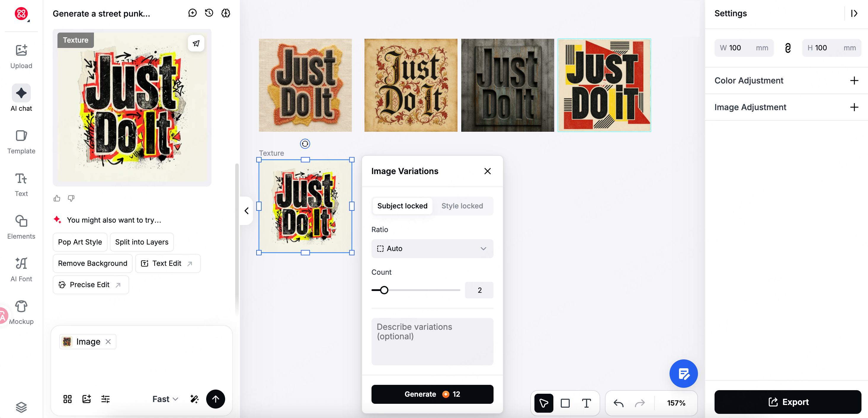Click the Count value field showing 2
Screen dimensions: 868x418
pyautogui.click(x=479, y=290)
